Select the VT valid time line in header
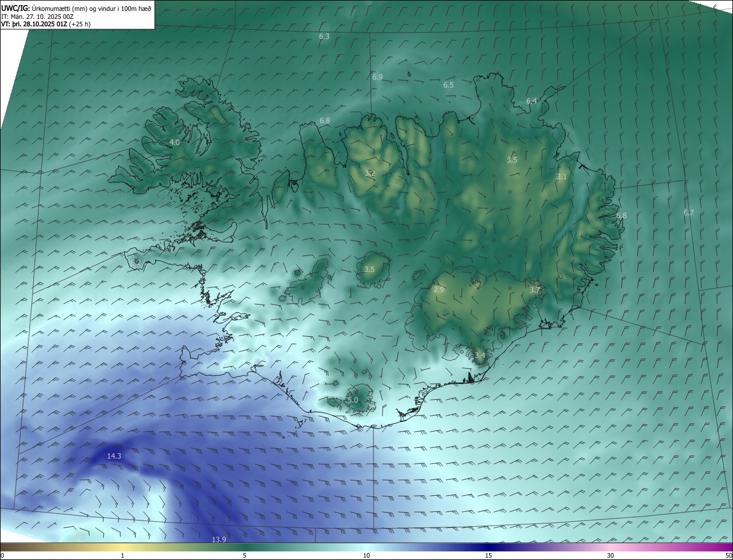The width and height of the screenshot is (733, 560). (45, 24)
